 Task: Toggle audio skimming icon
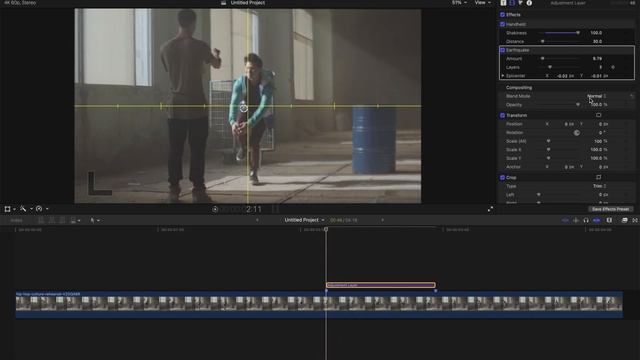[x=576, y=220]
